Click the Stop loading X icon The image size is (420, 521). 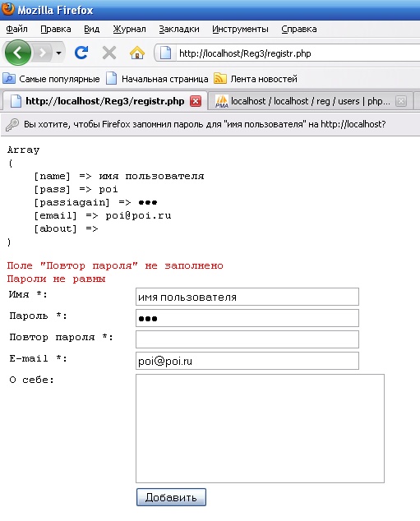(x=109, y=53)
